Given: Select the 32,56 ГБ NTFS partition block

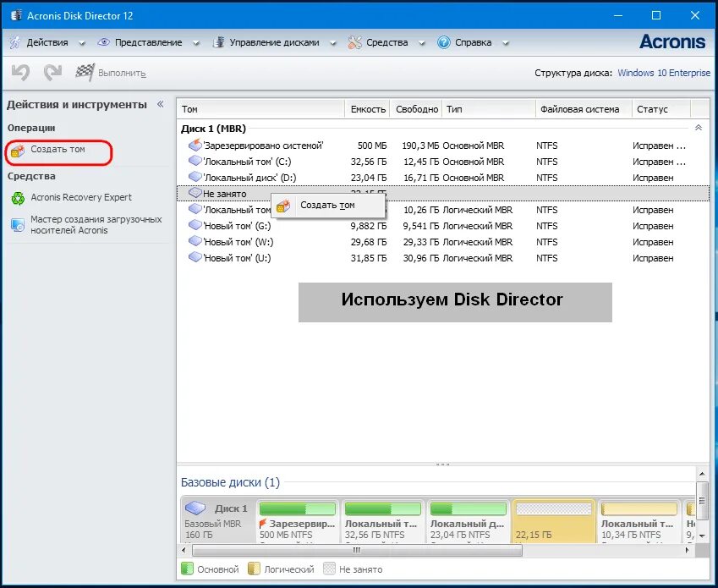Looking at the screenshot, I should (x=382, y=522).
